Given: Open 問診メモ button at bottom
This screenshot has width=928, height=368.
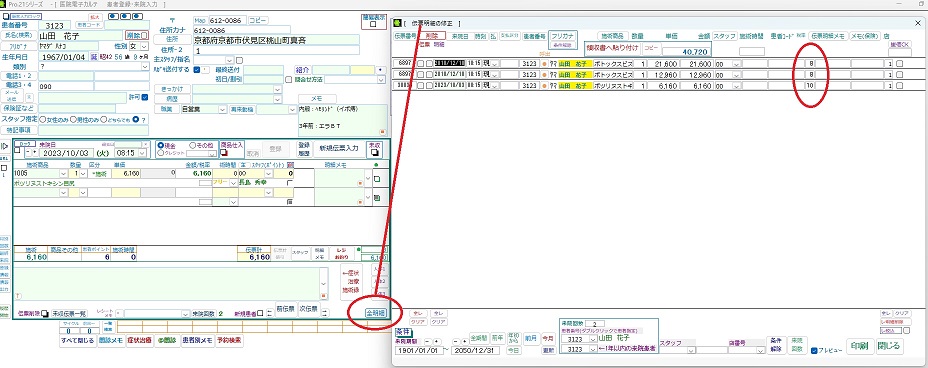Looking at the screenshot, I should pos(110,341).
